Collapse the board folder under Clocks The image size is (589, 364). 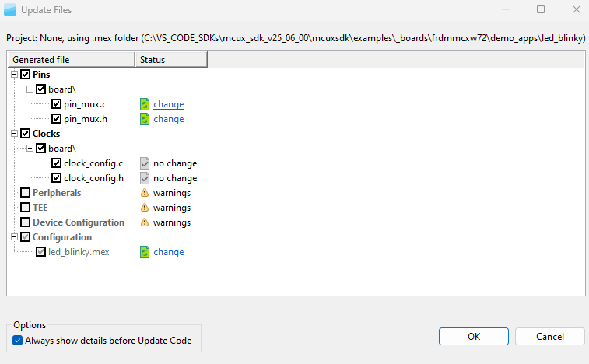pos(30,149)
